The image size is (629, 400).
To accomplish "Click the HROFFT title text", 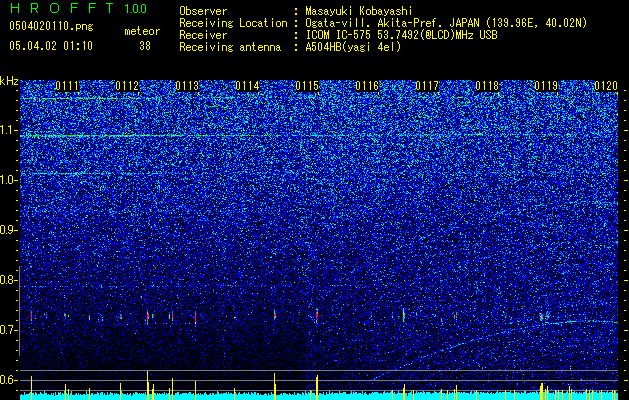I will click(x=62, y=8).
